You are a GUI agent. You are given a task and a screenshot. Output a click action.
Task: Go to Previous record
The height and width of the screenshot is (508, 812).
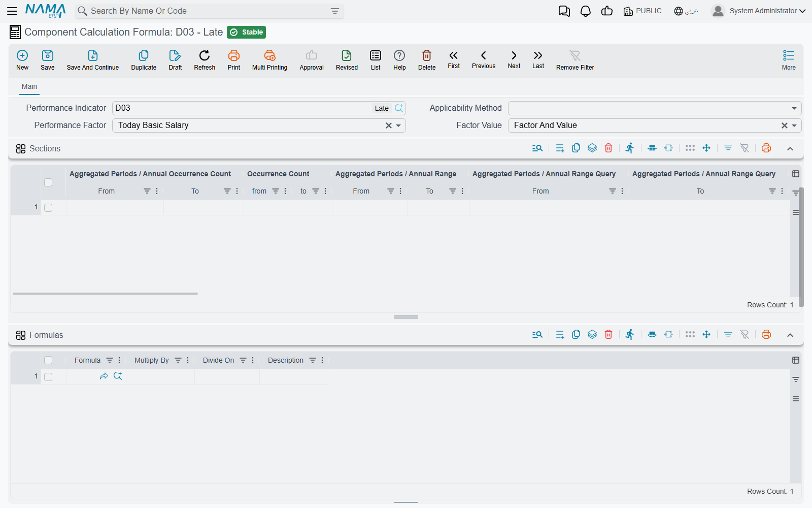(484, 59)
